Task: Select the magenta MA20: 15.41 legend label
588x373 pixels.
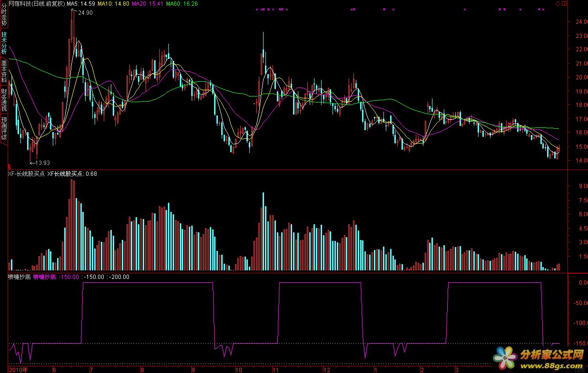Action: pyautogui.click(x=147, y=3)
